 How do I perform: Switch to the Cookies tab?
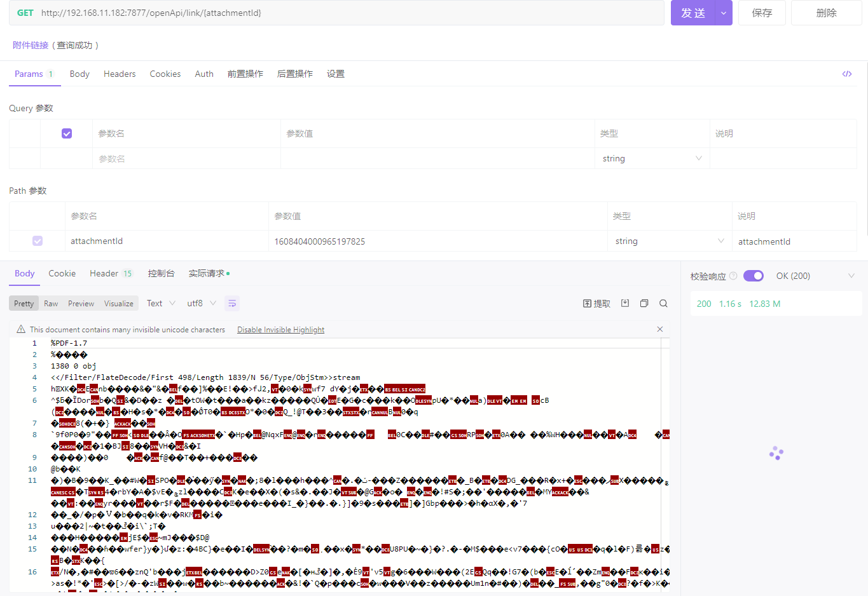click(x=165, y=74)
